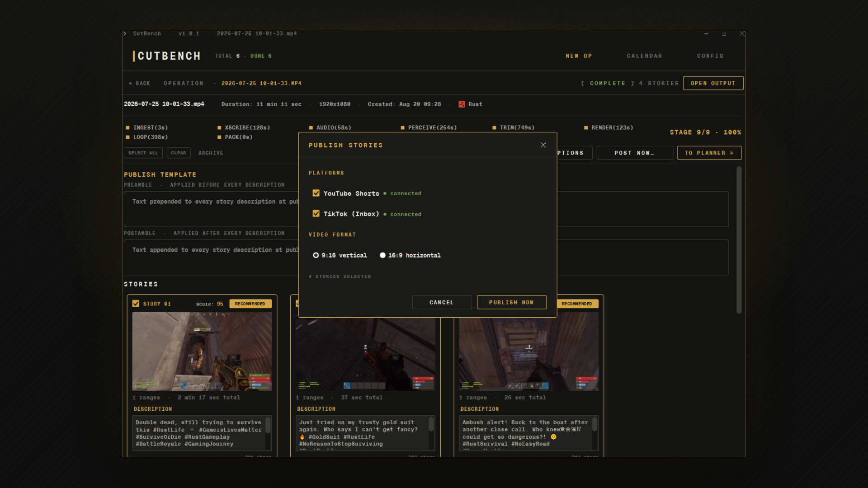Click the Open Output button
This screenshot has width=868, height=488.
coord(713,83)
